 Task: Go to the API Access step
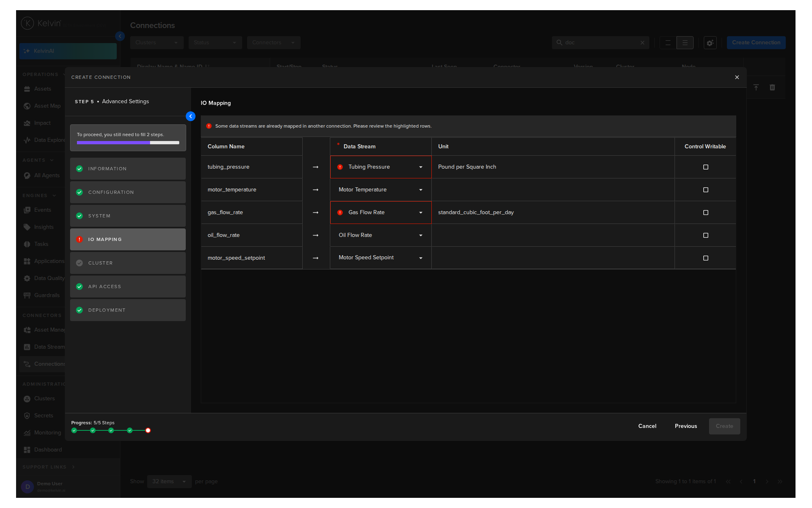tap(128, 287)
